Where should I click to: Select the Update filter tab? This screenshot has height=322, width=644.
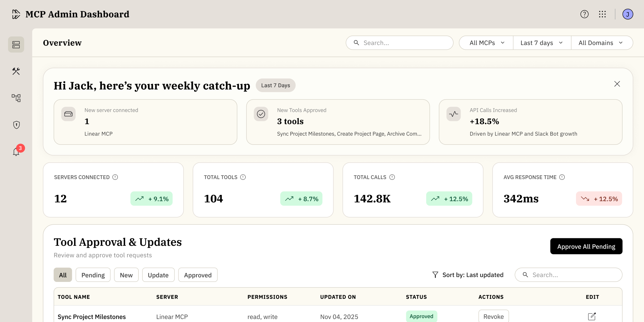pos(158,275)
